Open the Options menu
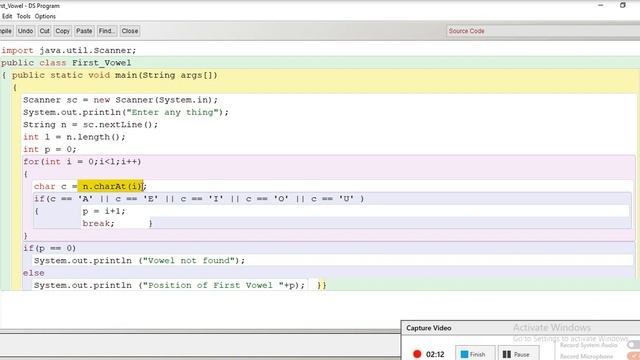 pos(45,16)
